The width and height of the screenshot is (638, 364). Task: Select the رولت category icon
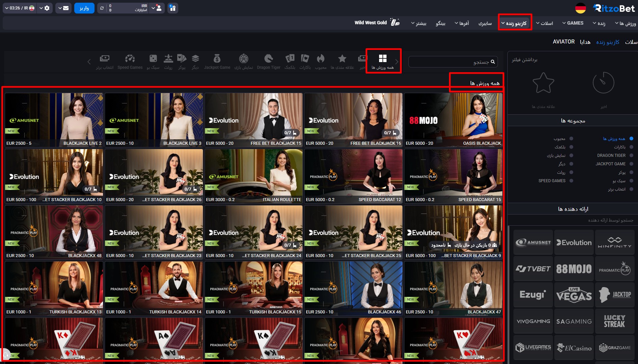[168, 61]
